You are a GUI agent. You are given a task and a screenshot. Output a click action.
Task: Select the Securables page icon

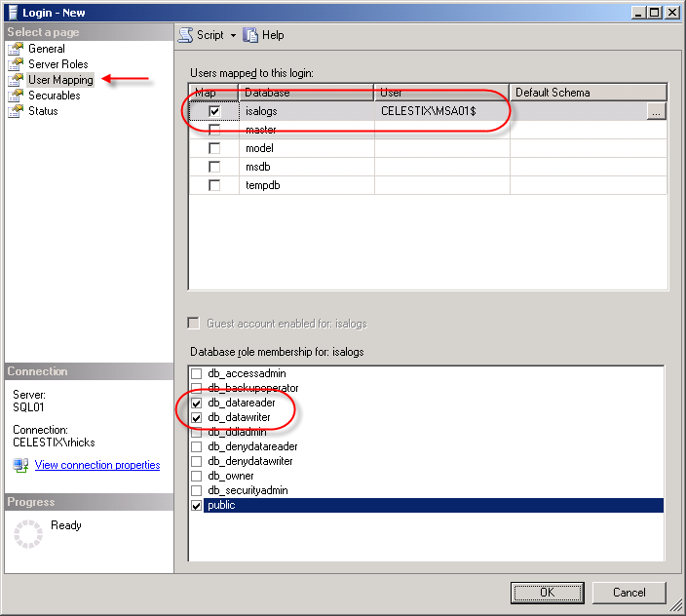pos(16,96)
